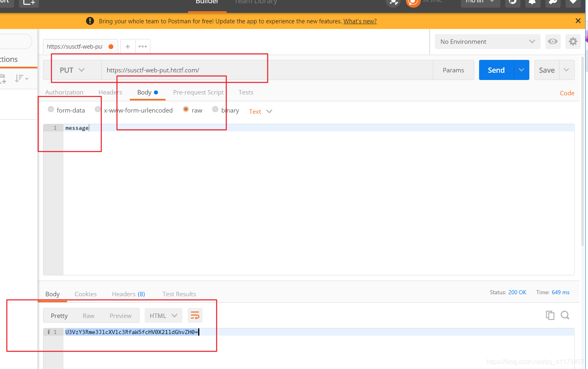Copy the response with the copy icon

click(x=550, y=315)
